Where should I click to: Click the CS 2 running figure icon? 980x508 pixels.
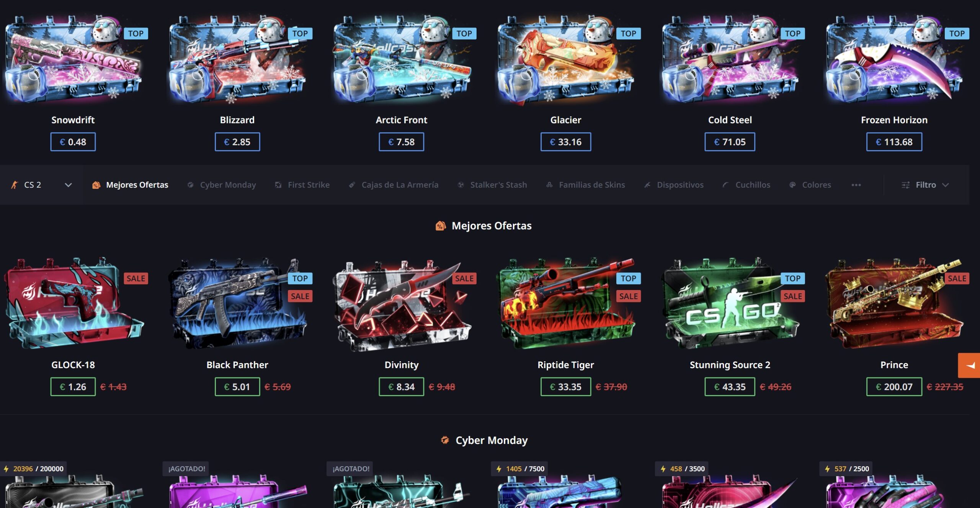[x=15, y=185]
